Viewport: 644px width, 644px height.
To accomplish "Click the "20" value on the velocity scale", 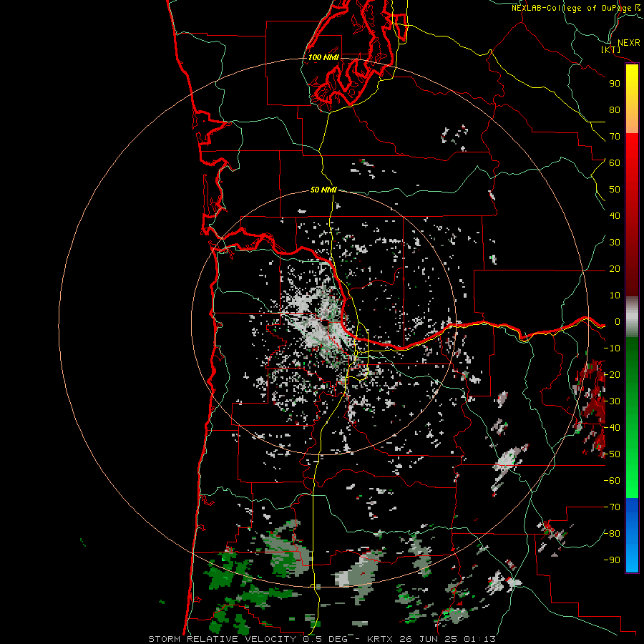I will pyautogui.click(x=615, y=269).
